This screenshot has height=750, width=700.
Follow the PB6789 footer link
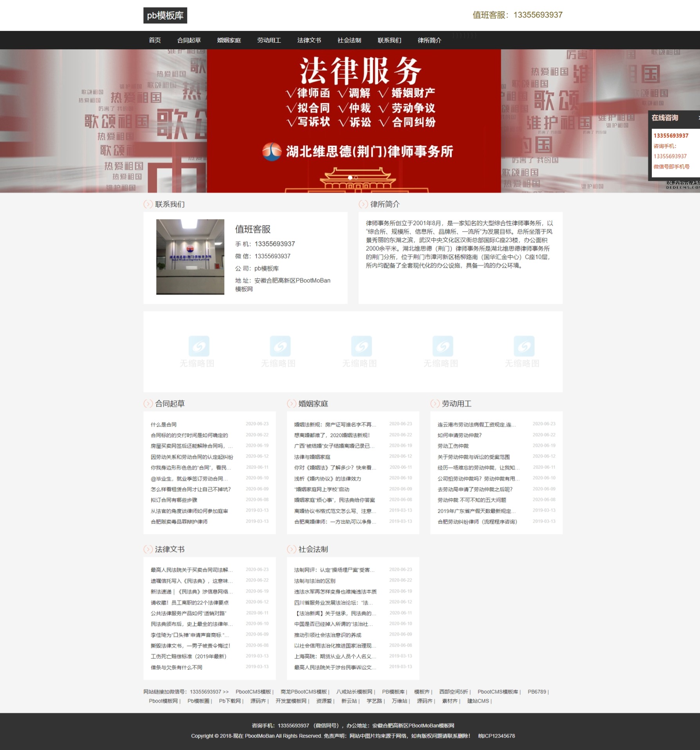point(537,692)
